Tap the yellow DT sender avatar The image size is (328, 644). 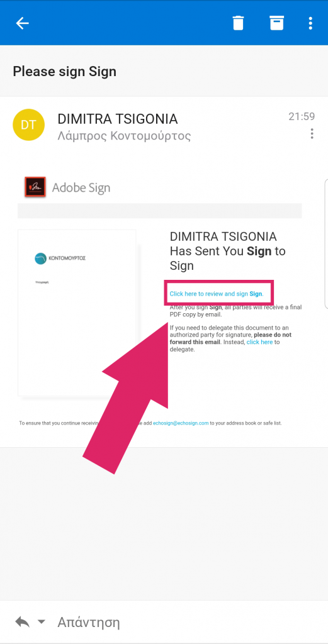click(x=28, y=125)
